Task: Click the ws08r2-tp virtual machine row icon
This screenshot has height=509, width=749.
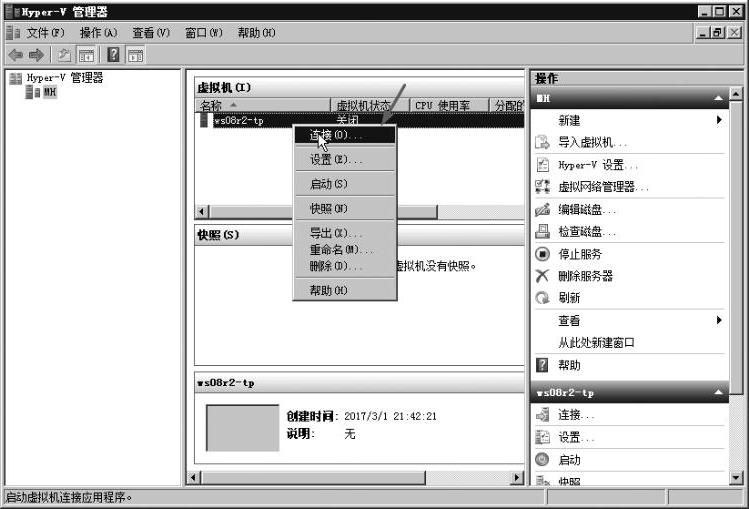Action: click(204, 120)
